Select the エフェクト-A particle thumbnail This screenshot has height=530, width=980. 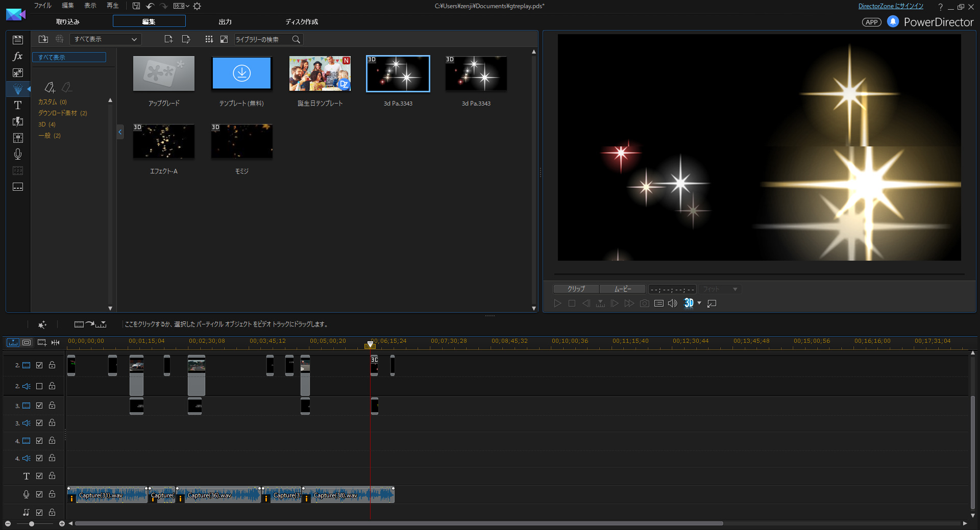tap(164, 142)
